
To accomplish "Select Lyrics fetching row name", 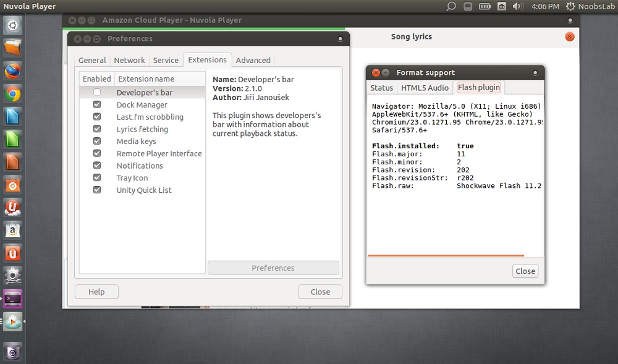I will tap(142, 129).
